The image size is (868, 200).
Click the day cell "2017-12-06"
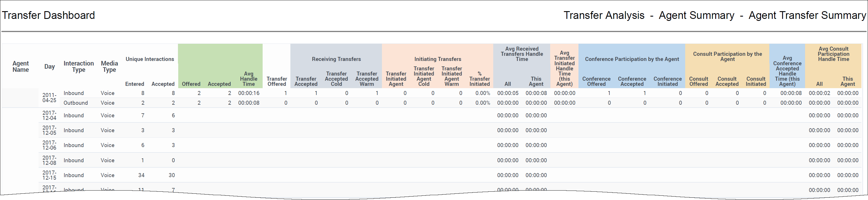click(x=49, y=145)
